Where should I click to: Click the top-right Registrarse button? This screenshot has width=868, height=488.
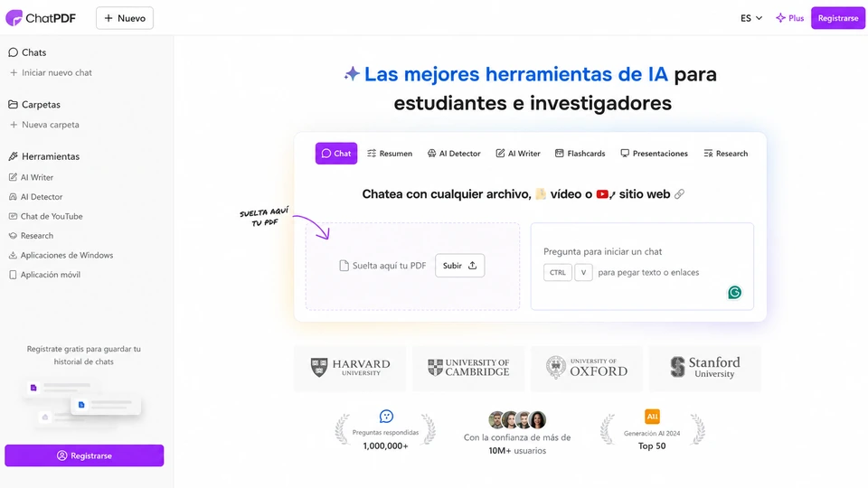837,18
